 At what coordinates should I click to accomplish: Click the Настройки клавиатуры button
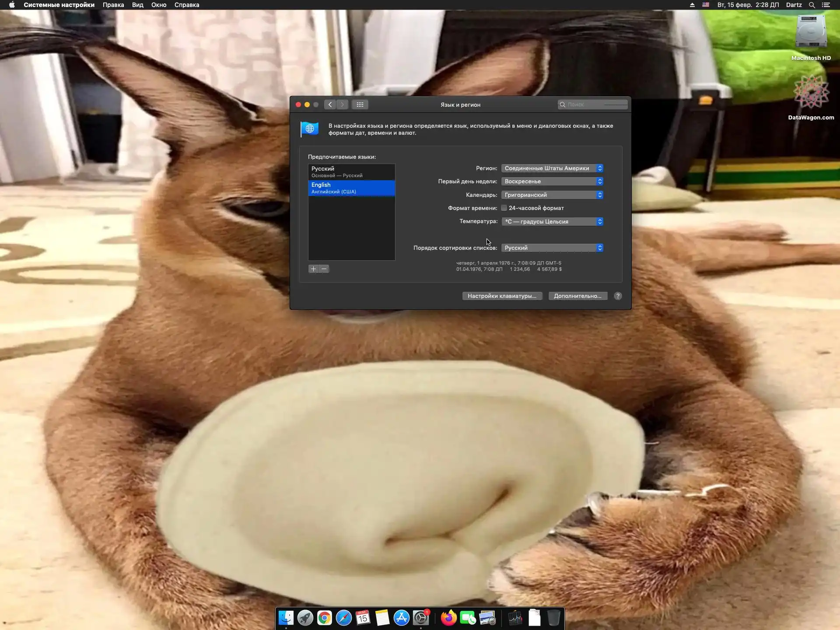click(x=502, y=296)
